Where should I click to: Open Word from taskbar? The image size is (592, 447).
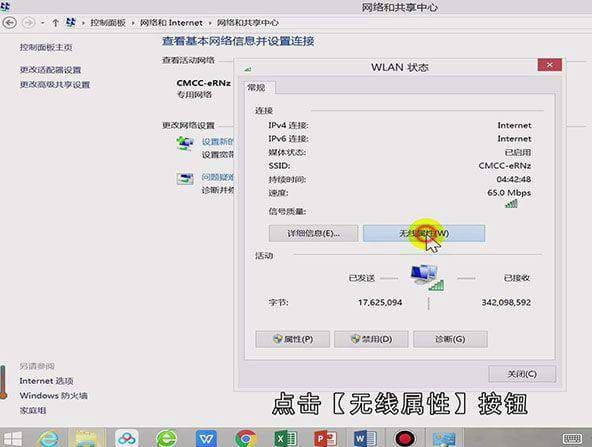365,439
